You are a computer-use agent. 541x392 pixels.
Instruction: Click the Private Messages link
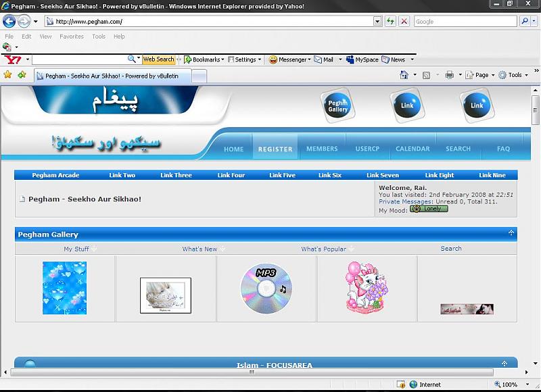(405, 201)
